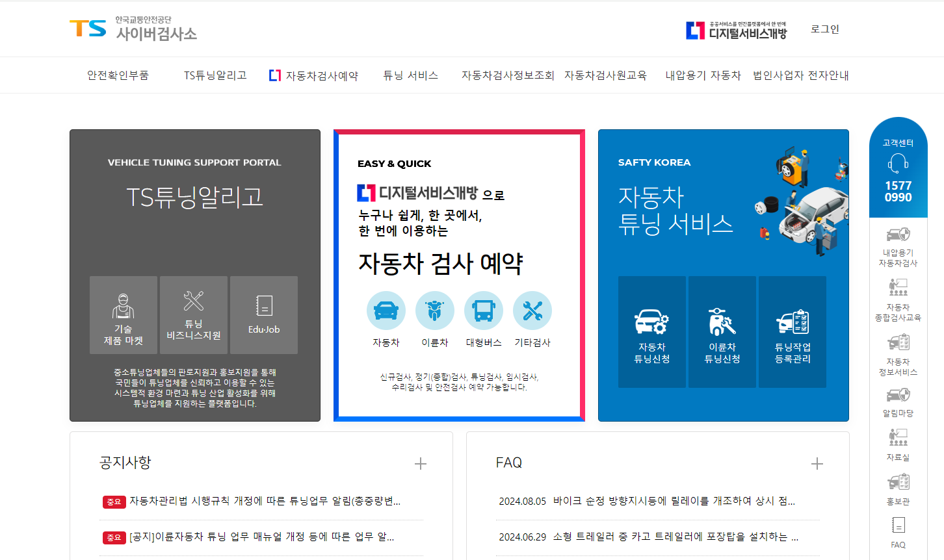
Task: Select the 자동차 car inspection icon
Action: tap(386, 311)
